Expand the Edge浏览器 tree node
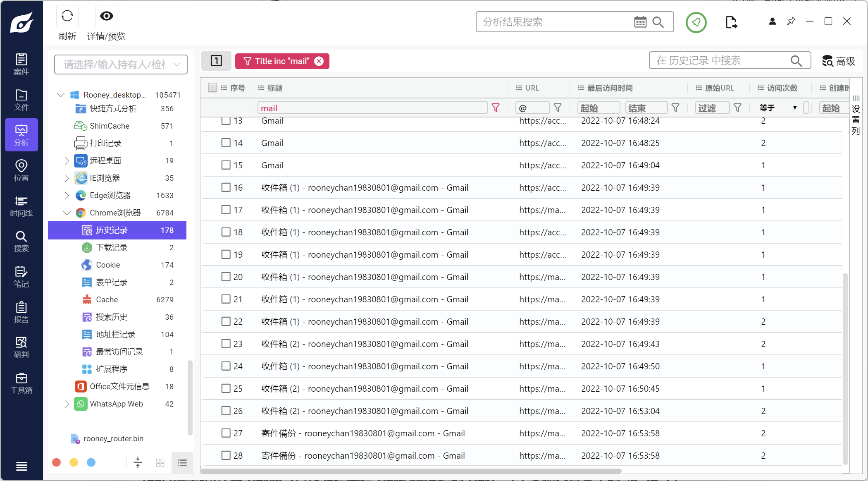The image size is (868, 481). (67, 195)
